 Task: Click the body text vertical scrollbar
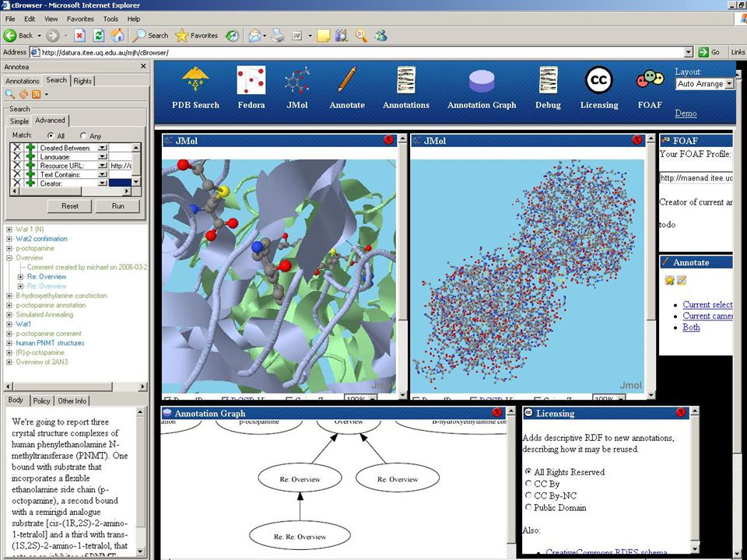click(x=140, y=481)
